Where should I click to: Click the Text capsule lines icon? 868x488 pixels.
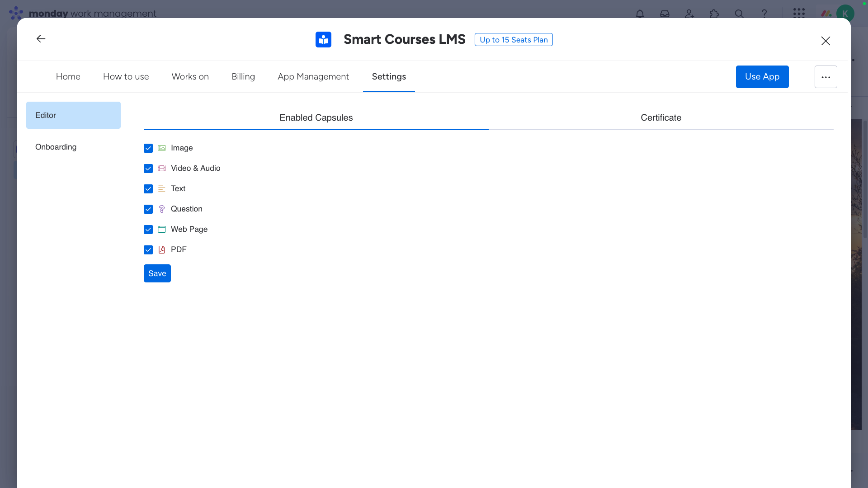pyautogui.click(x=161, y=189)
